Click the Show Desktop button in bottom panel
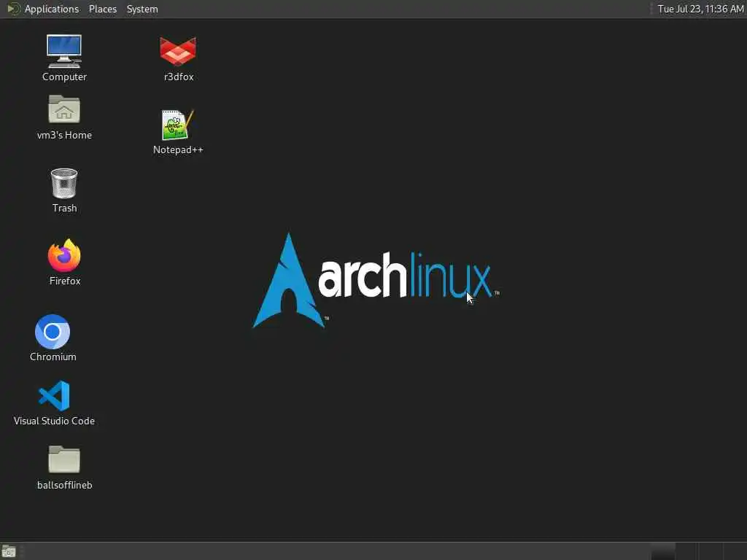Screen dimensions: 747x560 point(9,551)
